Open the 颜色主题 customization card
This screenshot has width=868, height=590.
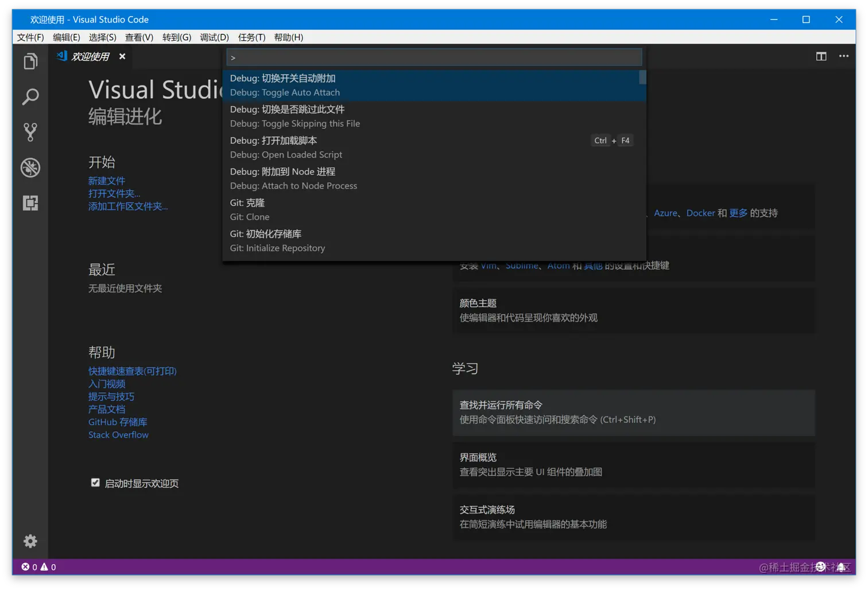[634, 310]
